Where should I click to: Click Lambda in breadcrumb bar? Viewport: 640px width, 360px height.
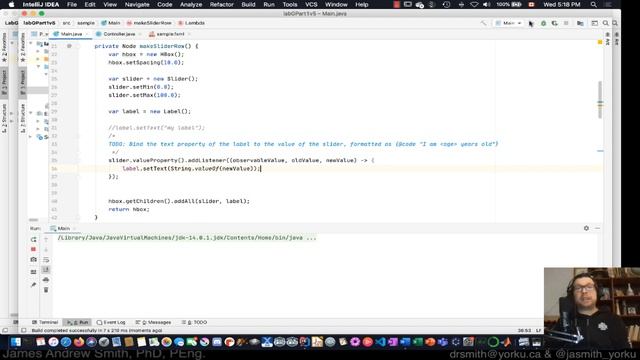[191, 23]
